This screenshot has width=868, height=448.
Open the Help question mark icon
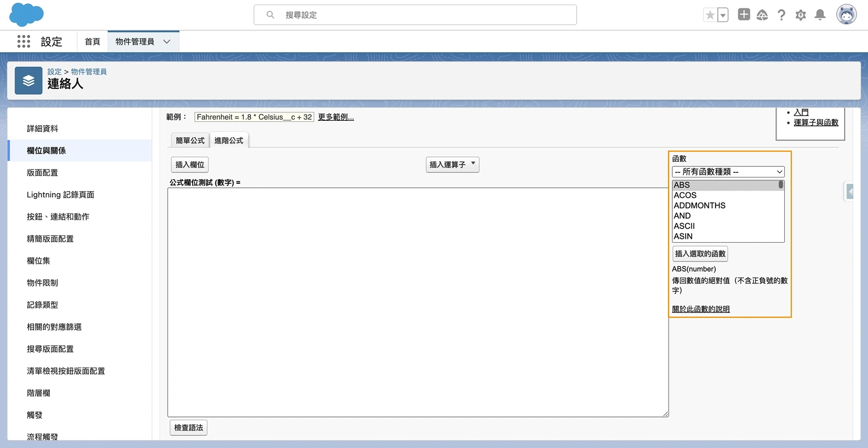781,15
